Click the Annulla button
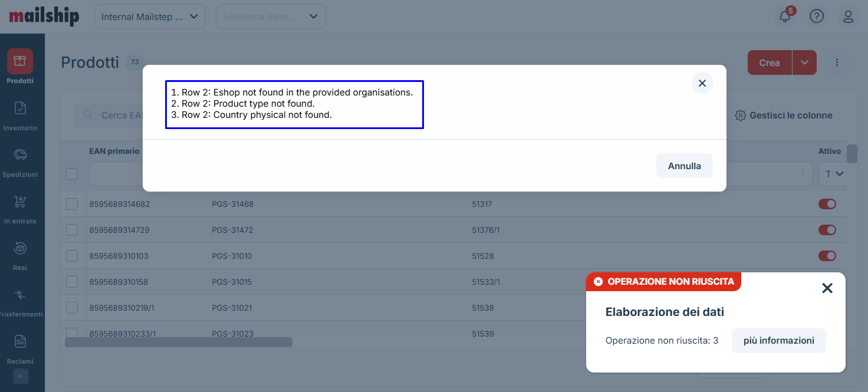868x392 pixels. click(x=684, y=166)
